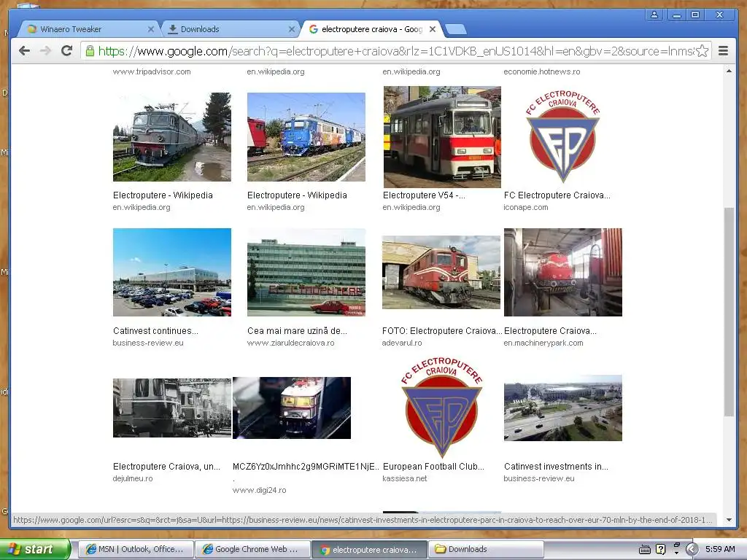Screen dimensions: 747x560
Task: Click the iconape.com source text
Action: click(526, 208)
